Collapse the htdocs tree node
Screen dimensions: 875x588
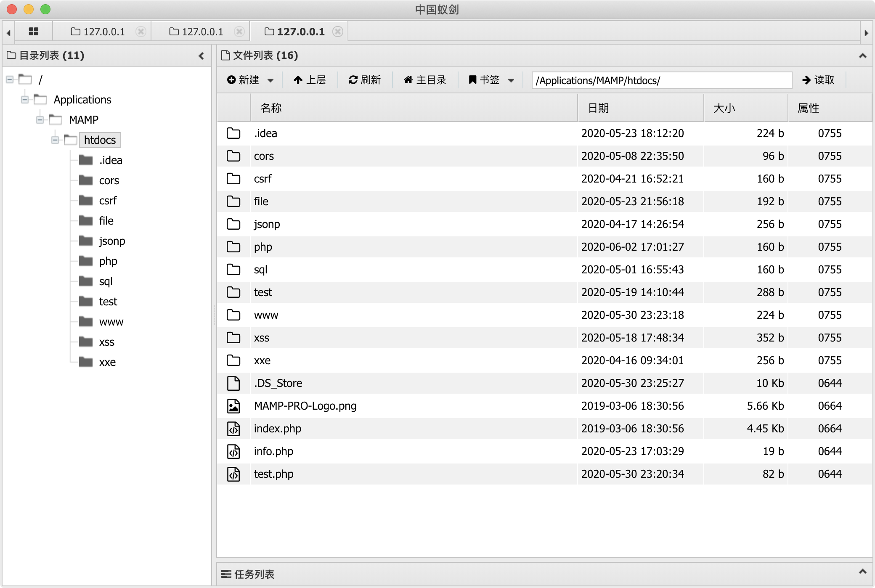pyautogui.click(x=55, y=140)
